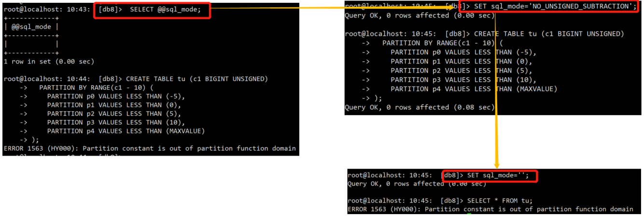The height and width of the screenshot is (216, 644).
Task: Click PARTITION p1 (0) line in 10:44 statement
Action: click(114, 105)
